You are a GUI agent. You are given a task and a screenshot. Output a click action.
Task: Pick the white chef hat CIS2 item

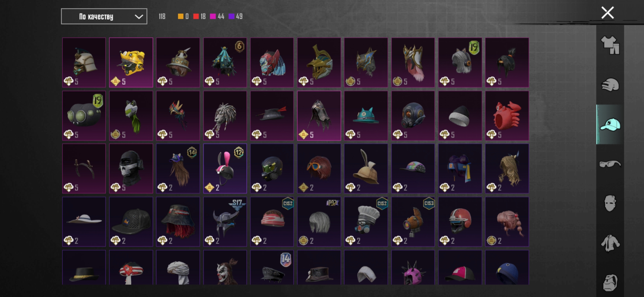[366, 222]
